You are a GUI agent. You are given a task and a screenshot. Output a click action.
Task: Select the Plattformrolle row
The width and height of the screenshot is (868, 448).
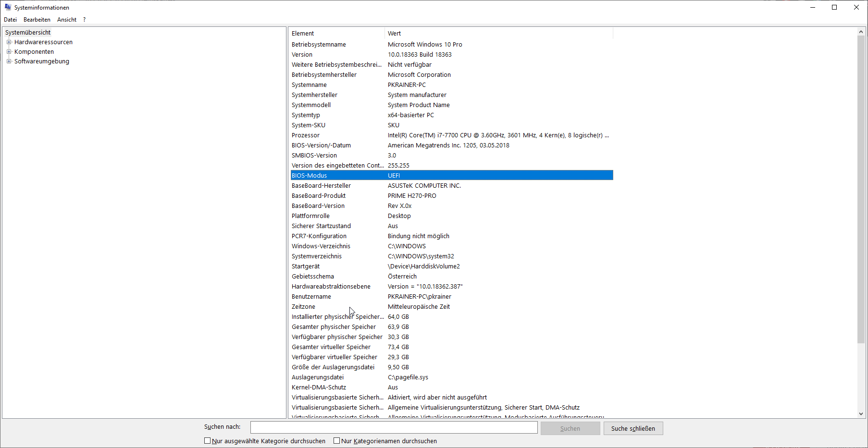452,216
